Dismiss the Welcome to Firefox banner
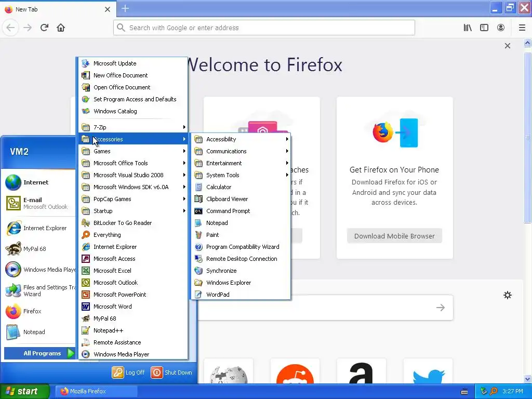The height and width of the screenshot is (399, 532). coord(508,46)
